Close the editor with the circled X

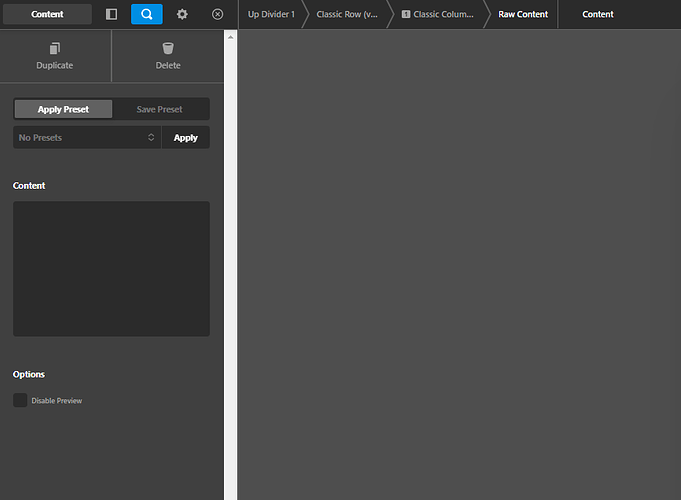click(x=217, y=14)
